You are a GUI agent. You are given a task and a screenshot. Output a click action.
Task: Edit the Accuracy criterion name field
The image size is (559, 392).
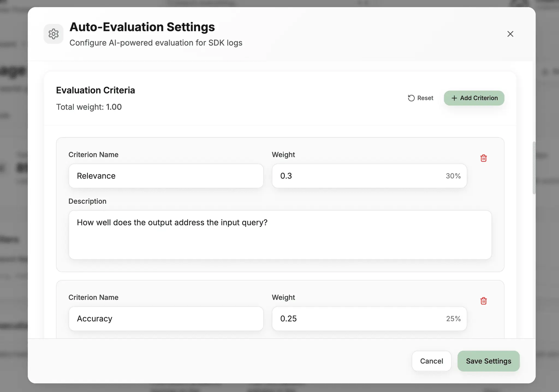tap(166, 319)
